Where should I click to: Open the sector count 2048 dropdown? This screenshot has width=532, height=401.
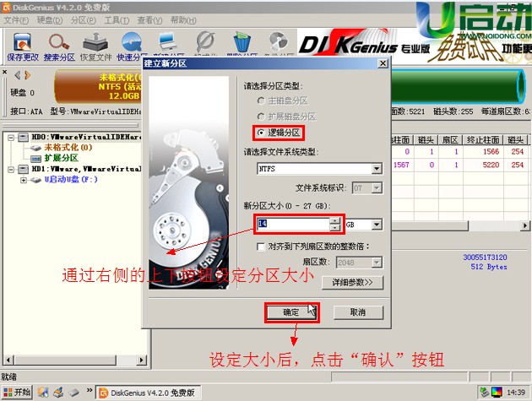click(x=377, y=263)
